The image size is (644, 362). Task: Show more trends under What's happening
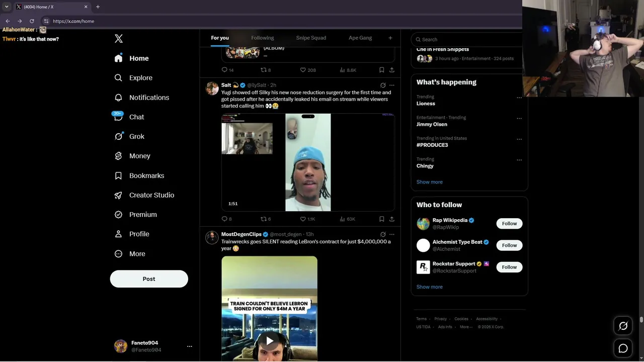(430, 182)
